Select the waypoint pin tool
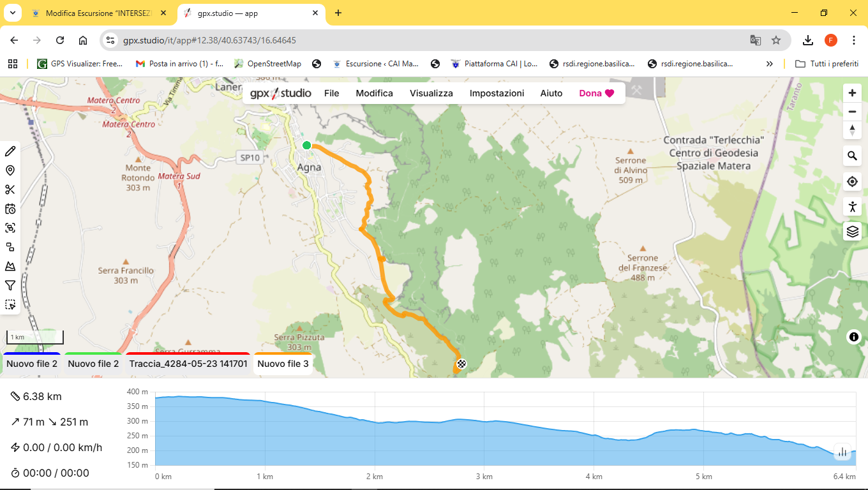868x490 pixels. tap(10, 170)
